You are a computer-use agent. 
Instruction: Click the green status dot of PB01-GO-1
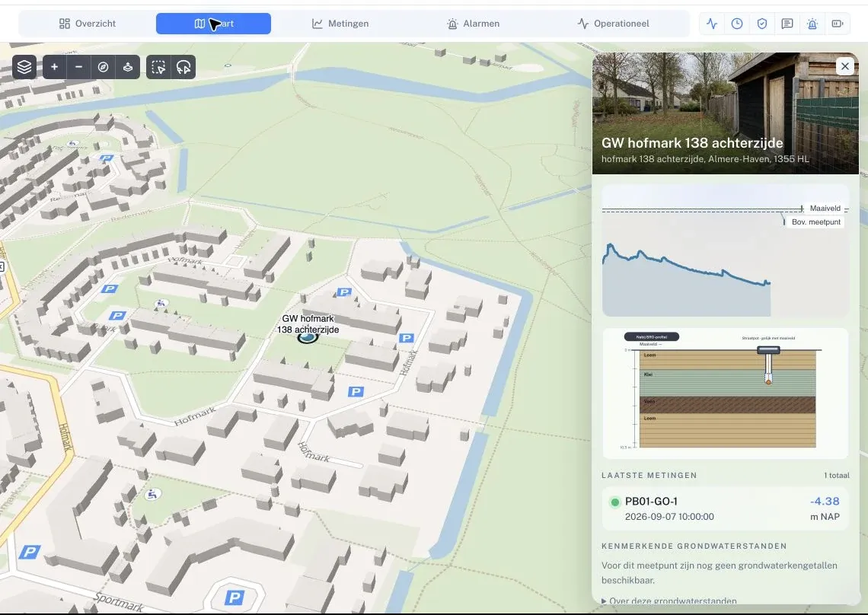click(614, 502)
